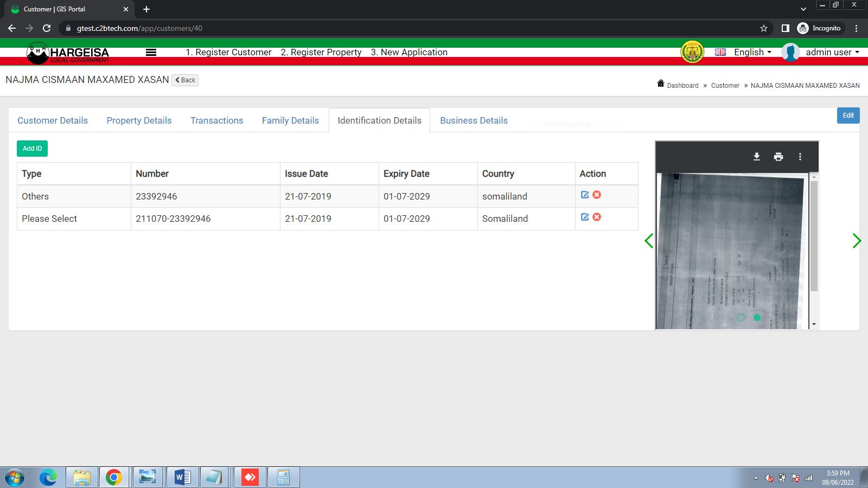
Task: Open the Transactions tab
Action: (x=216, y=120)
